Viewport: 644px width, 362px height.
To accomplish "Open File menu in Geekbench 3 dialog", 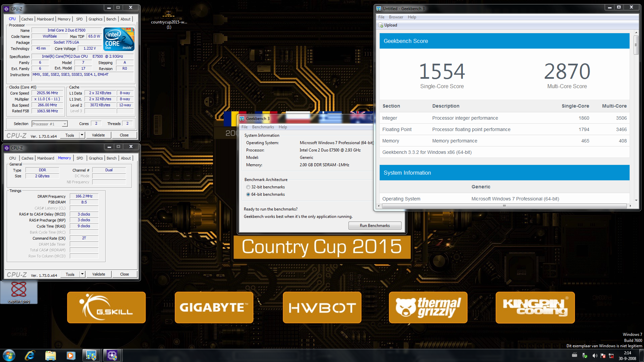I will coord(245,127).
